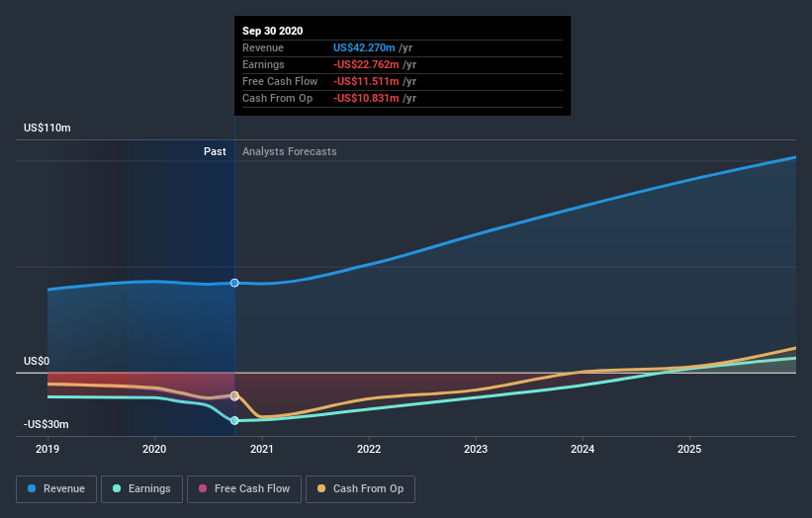The height and width of the screenshot is (518, 812).
Task: Toggle the Earnings legend button
Action: [x=141, y=489]
